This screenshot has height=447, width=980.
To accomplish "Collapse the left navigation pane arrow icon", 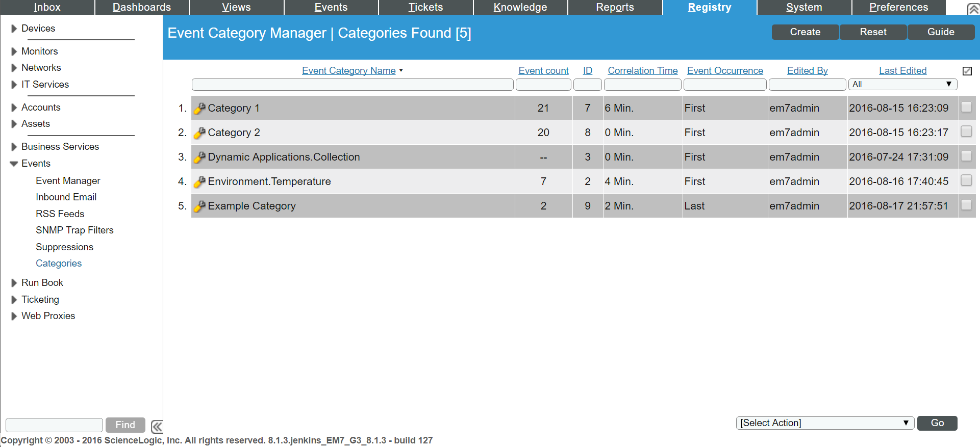I will pos(157,426).
